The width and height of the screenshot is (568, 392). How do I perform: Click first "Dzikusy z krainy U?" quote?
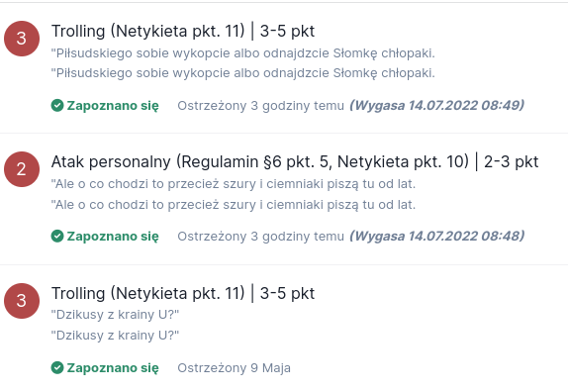click(x=115, y=315)
